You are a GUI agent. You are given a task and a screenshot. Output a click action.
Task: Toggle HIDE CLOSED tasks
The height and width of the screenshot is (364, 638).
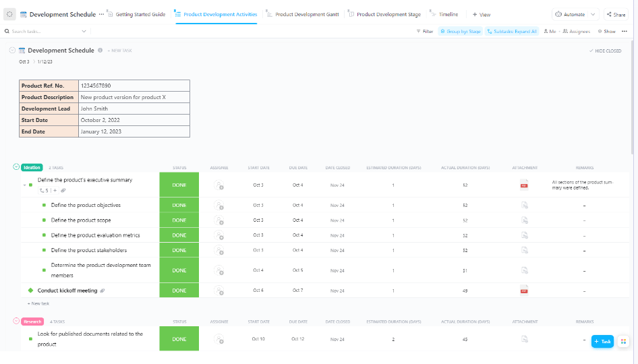[x=605, y=51]
